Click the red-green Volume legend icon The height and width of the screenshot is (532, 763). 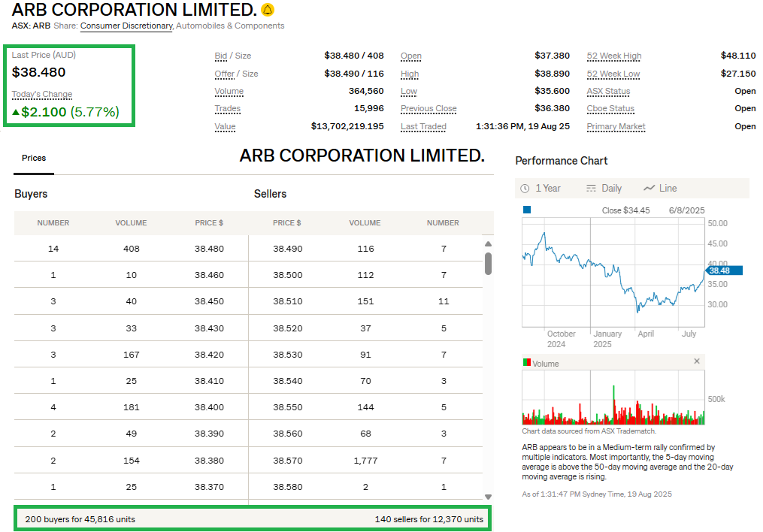click(526, 363)
